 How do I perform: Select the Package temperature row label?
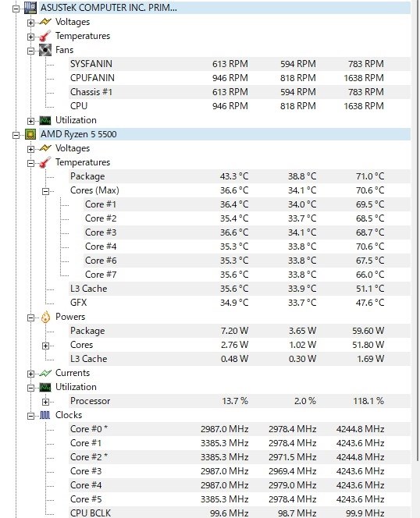(x=87, y=176)
